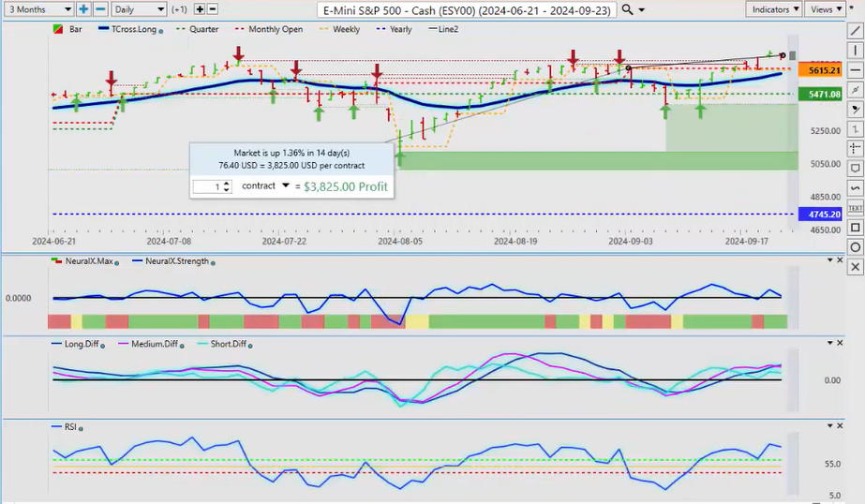
Task: Select the rectangle drawing tool
Action: point(855,228)
